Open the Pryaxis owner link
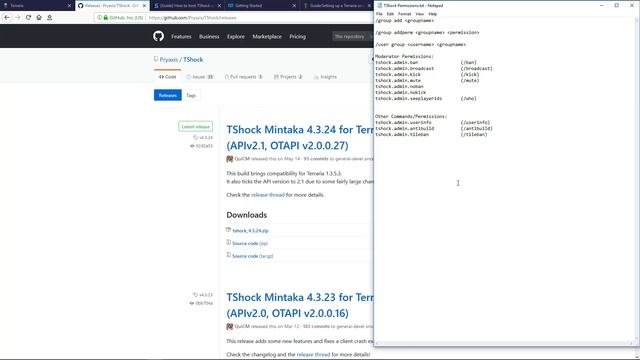This screenshot has height=360, width=640. (x=169, y=60)
